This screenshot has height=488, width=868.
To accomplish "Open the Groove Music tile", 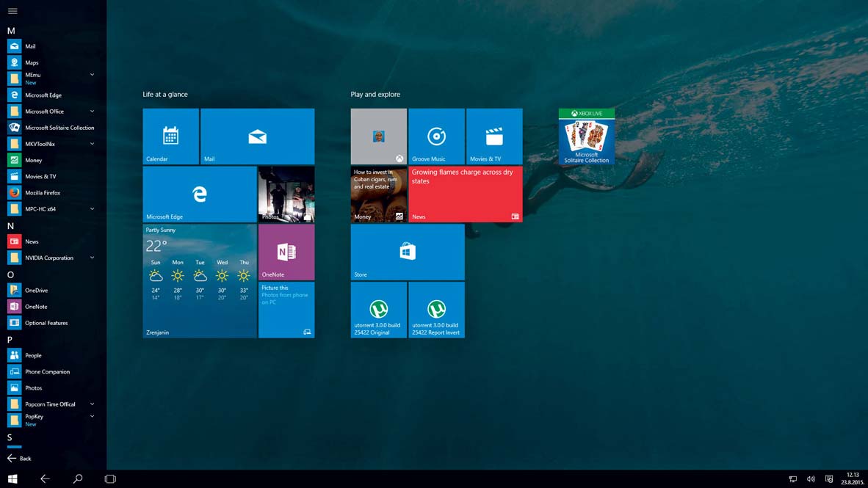I will pos(436,136).
